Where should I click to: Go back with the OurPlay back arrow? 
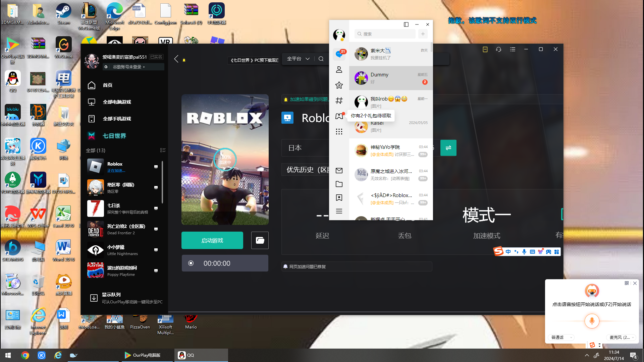point(176,59)
